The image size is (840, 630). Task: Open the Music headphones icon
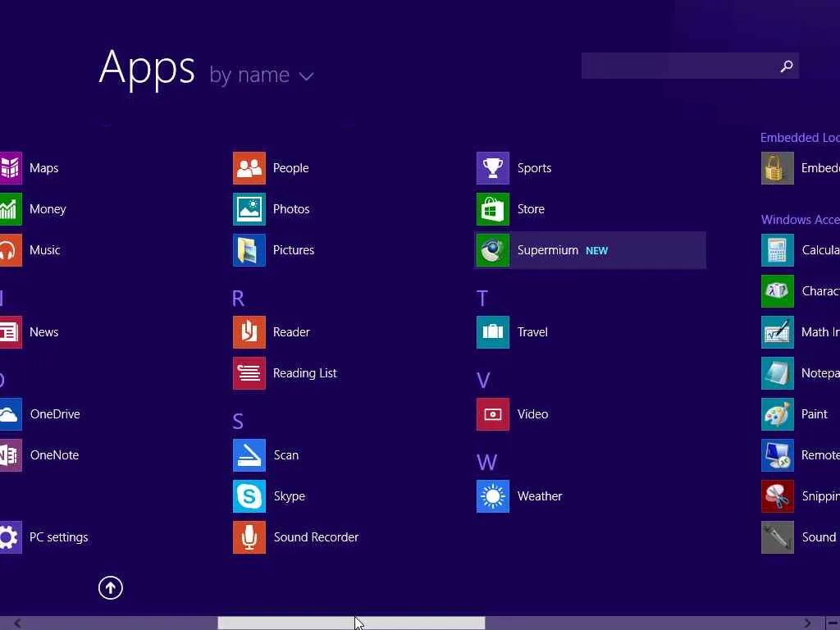click(11, 250)
